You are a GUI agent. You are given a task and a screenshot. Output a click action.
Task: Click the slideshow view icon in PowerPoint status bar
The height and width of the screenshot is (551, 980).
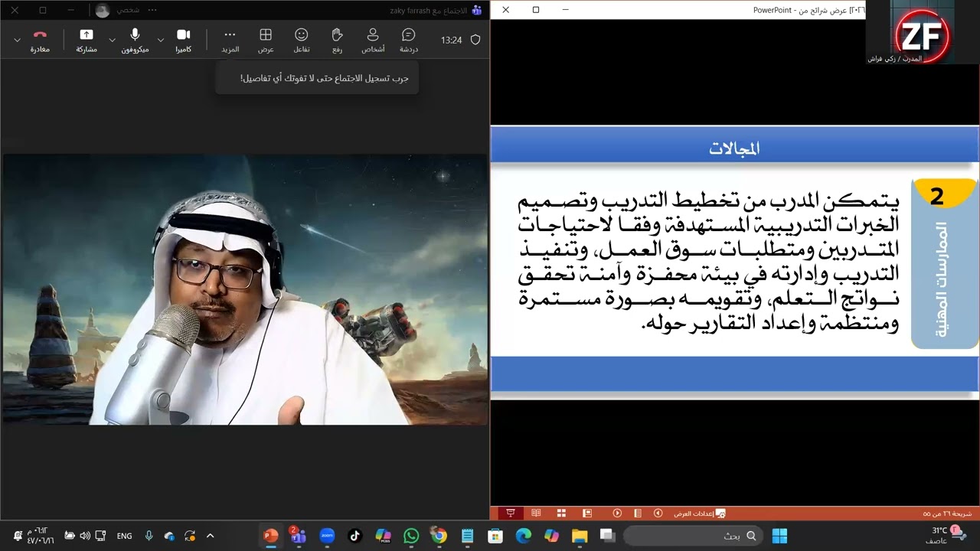510,514
